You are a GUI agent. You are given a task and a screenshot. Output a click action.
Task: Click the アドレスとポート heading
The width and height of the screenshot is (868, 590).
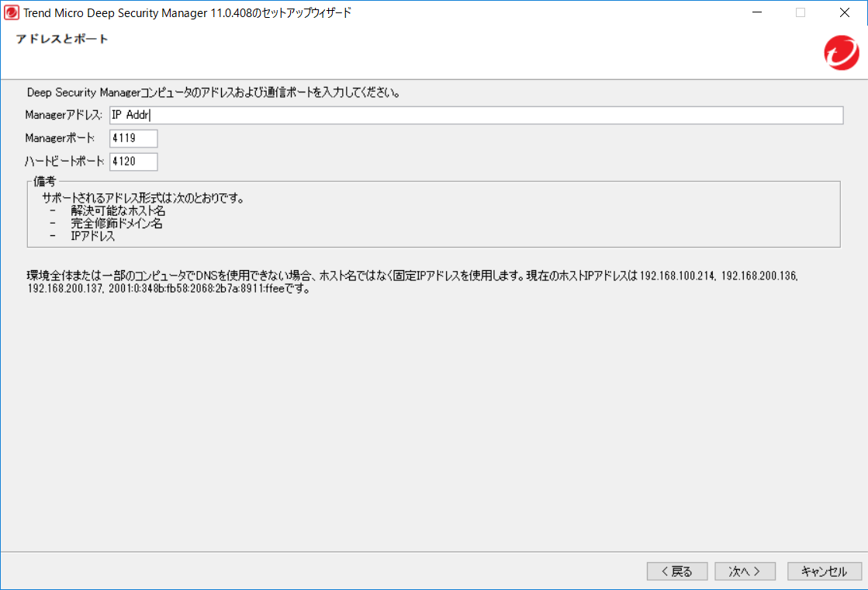(62, 39)
